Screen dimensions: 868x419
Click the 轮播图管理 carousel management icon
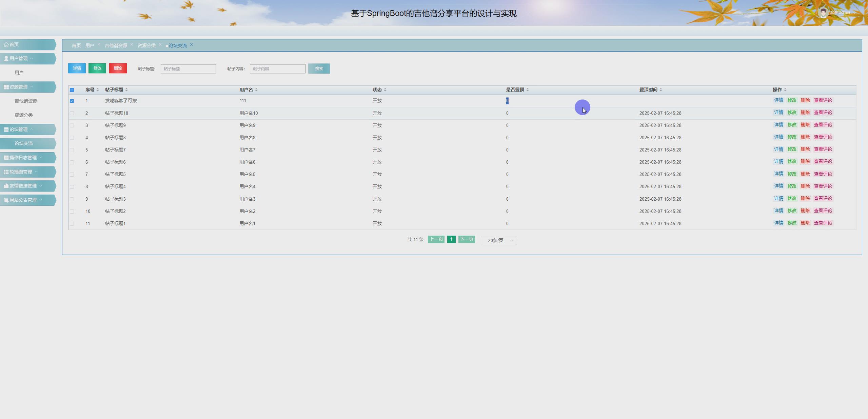click(6, 172)
